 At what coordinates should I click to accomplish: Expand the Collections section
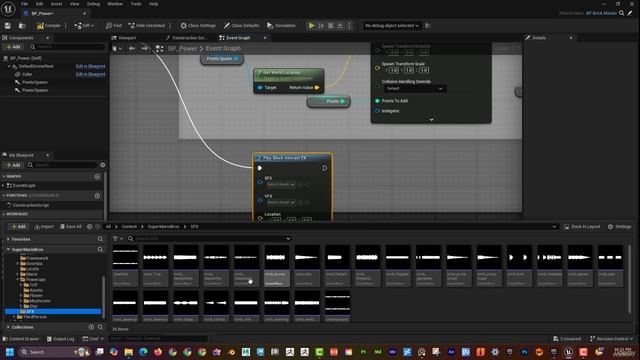click(x=8, y=327)
